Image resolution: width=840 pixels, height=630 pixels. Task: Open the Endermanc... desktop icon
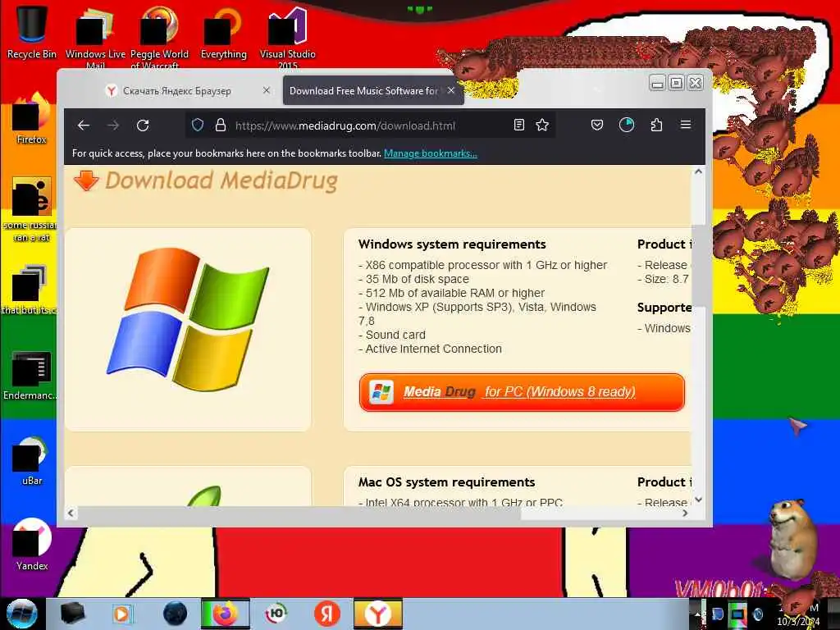[x=30, y=375]
